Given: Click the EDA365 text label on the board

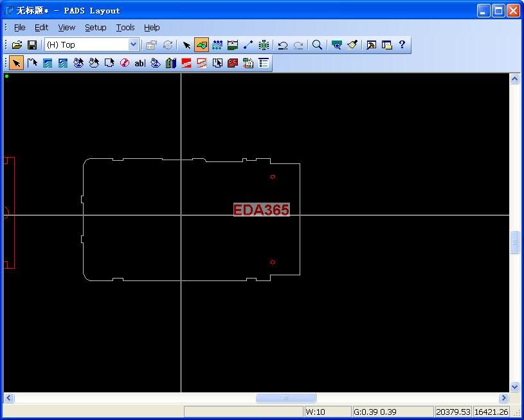Looking at the screenshot, I should (261, 210).
